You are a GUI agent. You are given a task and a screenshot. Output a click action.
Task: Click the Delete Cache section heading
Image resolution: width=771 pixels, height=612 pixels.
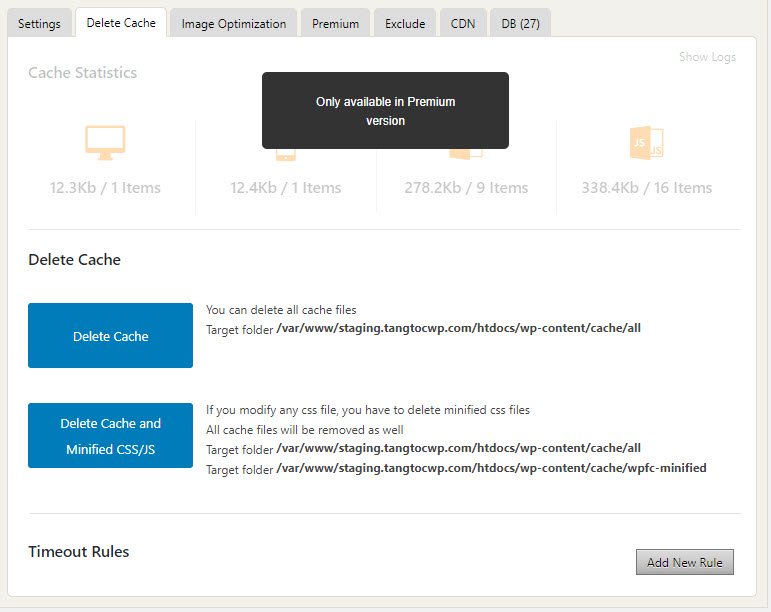pyautogui.click(x=74, y=260)
